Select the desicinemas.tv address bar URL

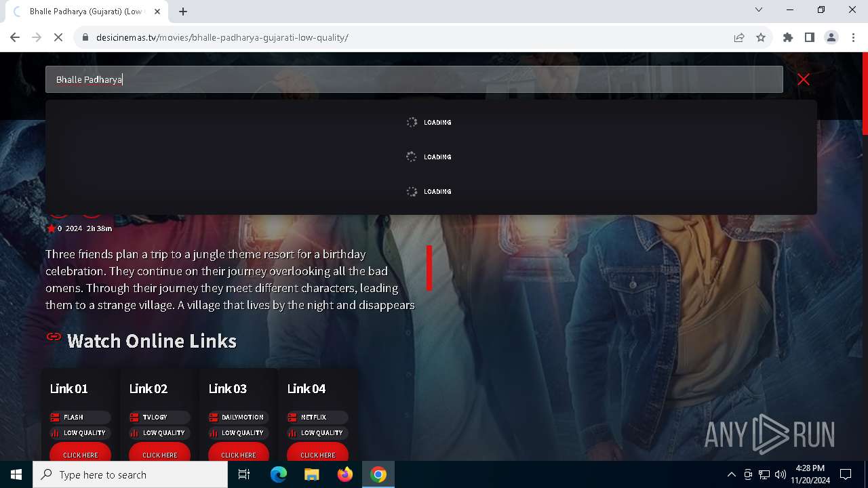tap(222, 37)
